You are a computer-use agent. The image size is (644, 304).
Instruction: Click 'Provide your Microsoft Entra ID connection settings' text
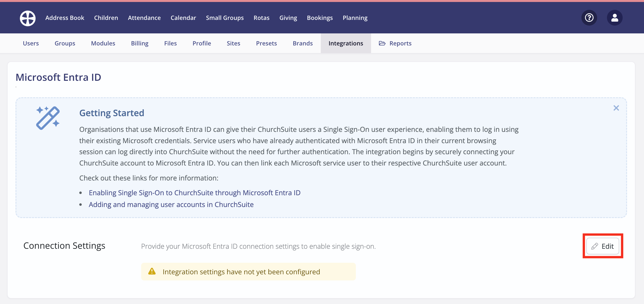pos(258,246)
